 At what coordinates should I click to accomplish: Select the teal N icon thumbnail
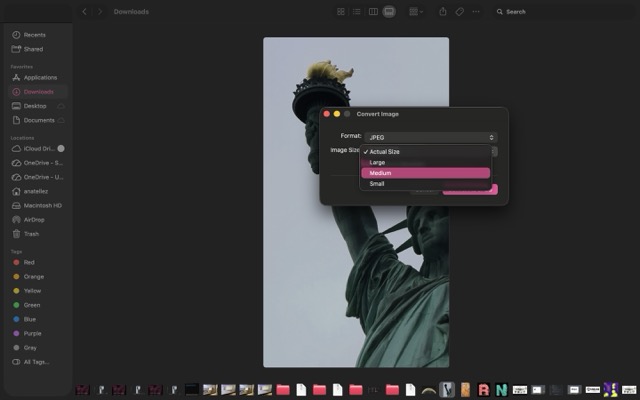502,389
